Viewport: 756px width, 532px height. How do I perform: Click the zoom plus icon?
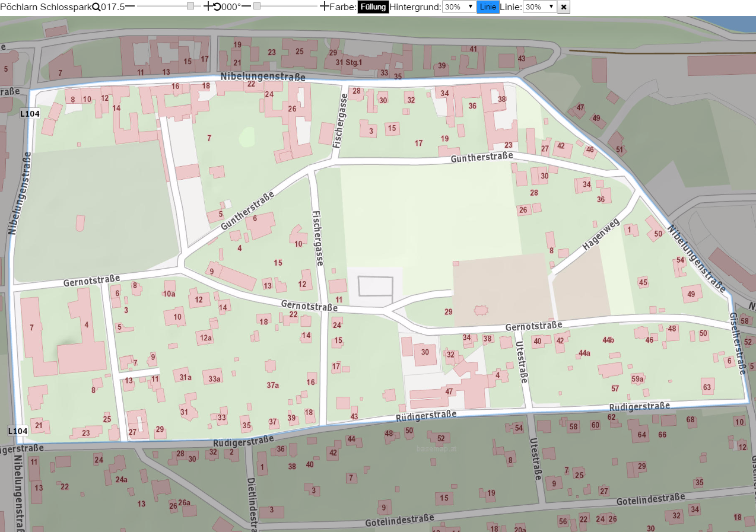coord(208,7)
